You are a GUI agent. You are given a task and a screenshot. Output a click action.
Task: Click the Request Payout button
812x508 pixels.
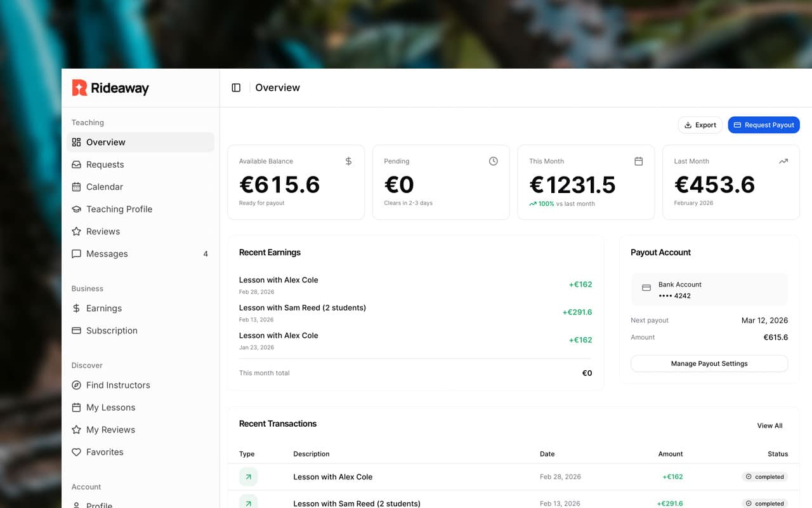763,124
